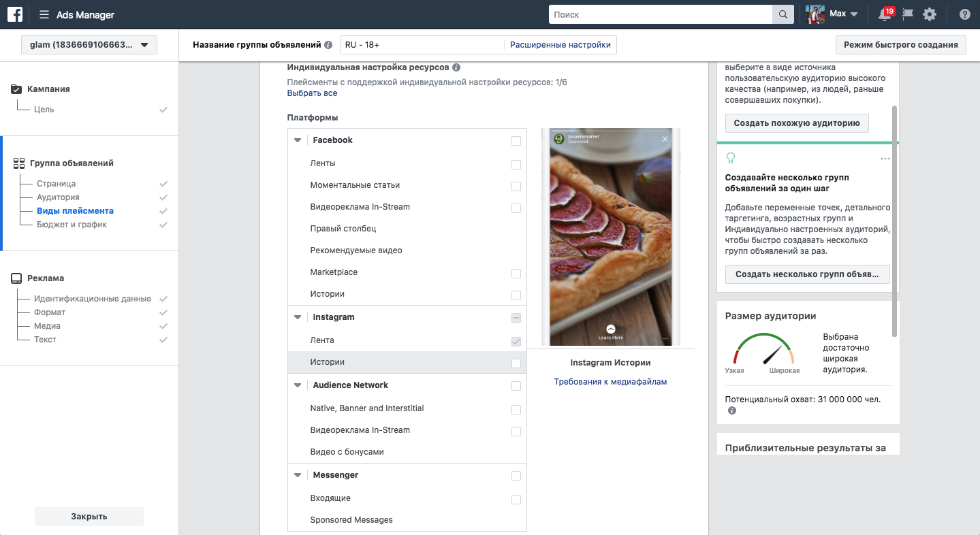Toggle the Instagram platform checkbox
Image resolution: width=980 pixels, height=535 pixels.
pos(516,318)
